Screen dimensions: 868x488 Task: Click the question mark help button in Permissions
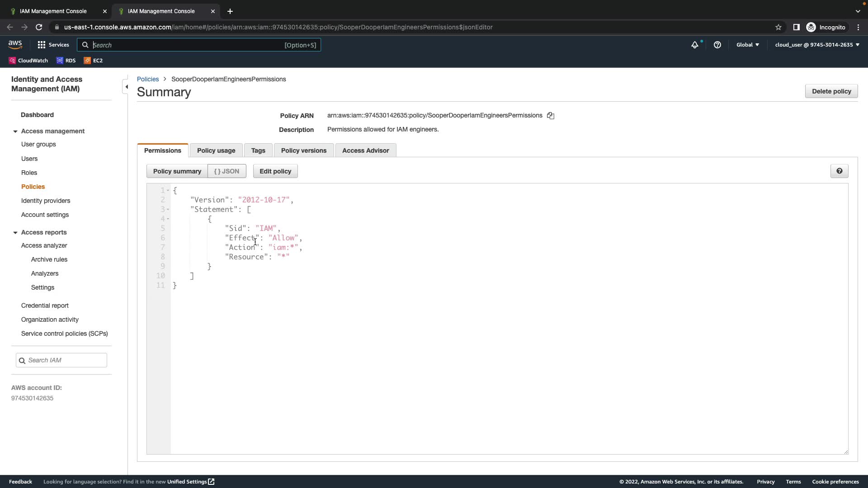(x=839, y=171)
